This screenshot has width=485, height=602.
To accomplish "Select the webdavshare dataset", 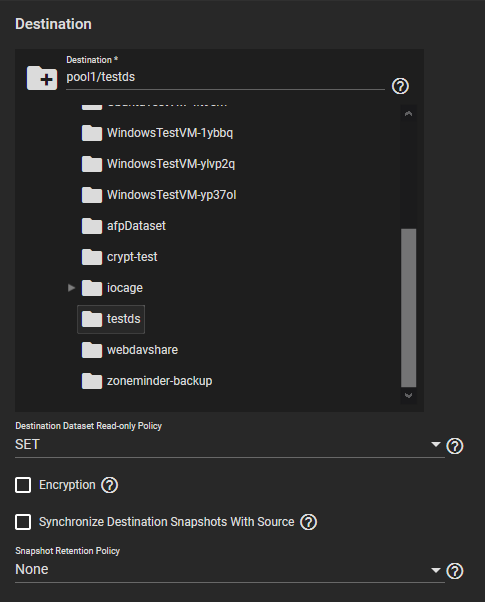I will tap(142, 350).
